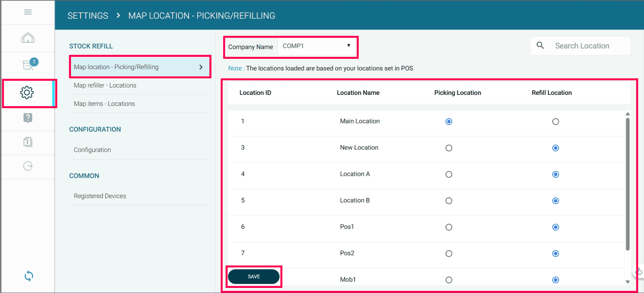Click the help question mark icon
644x293 pixels.
point(28,118)
